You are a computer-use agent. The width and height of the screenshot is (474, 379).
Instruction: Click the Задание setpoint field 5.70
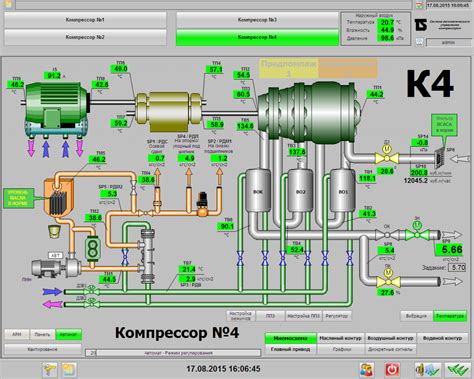tap(457, 267)
